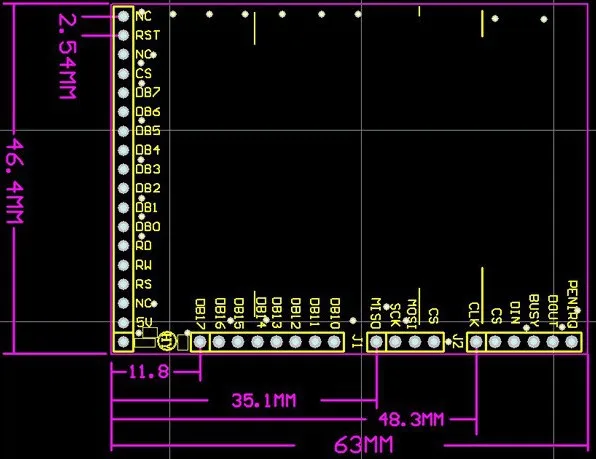Image resolution: width=596 pixels, height=459 pixels.
Task: Select the 5V pin label
Action: pyautogui.click(x=143, y=323)
